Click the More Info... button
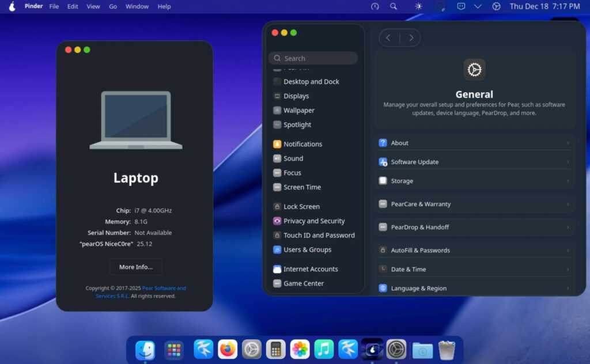This screenshot has width=590, height=364. coord(136,267)
